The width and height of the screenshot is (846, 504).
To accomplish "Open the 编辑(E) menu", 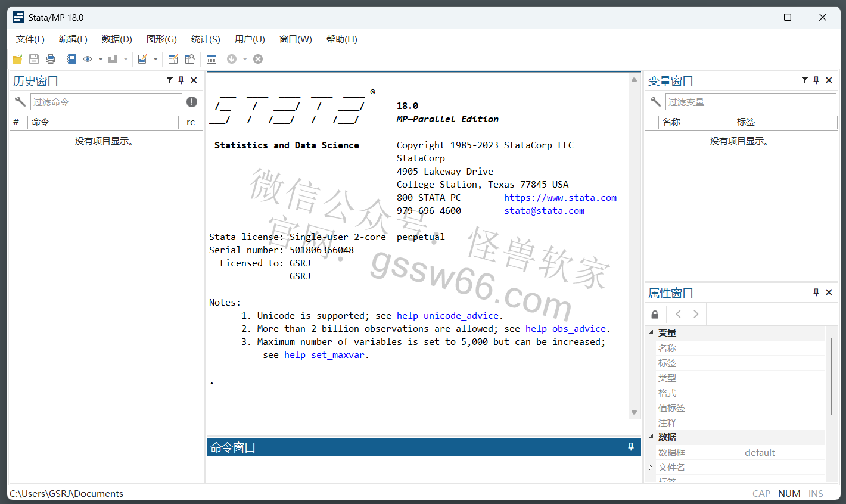I will coord(73,39).
